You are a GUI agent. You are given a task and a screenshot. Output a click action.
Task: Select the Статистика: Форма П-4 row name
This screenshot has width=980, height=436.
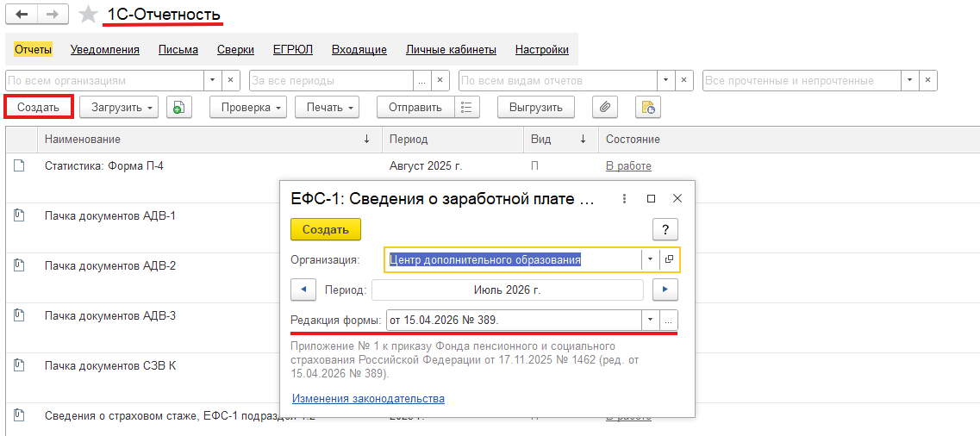(104, 166)
